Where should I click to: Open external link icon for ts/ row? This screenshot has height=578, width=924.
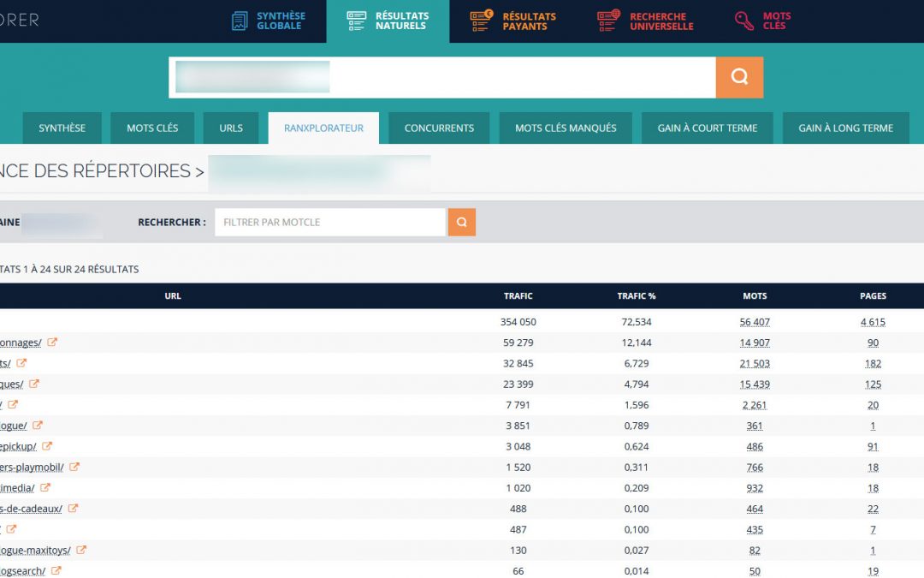click(21, 363)
